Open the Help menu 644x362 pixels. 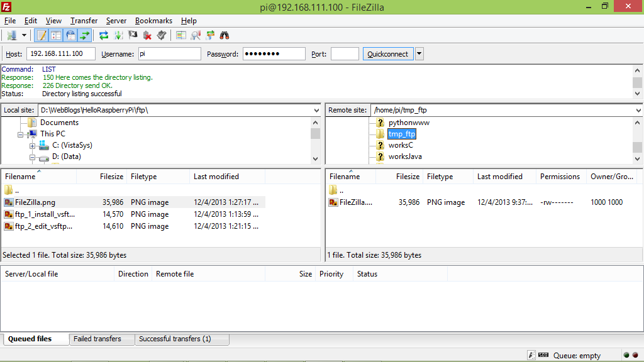point(189,21)
